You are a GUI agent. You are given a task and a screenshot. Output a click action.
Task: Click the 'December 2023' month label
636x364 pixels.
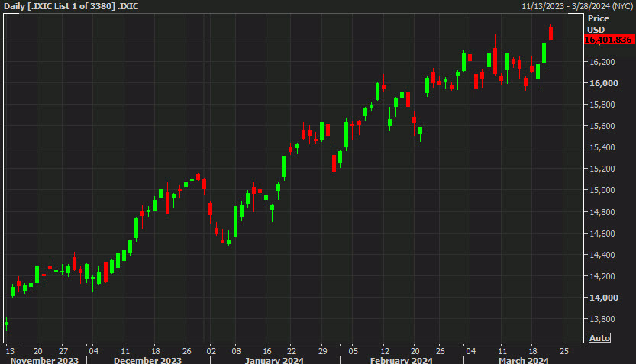click(147, 360)
